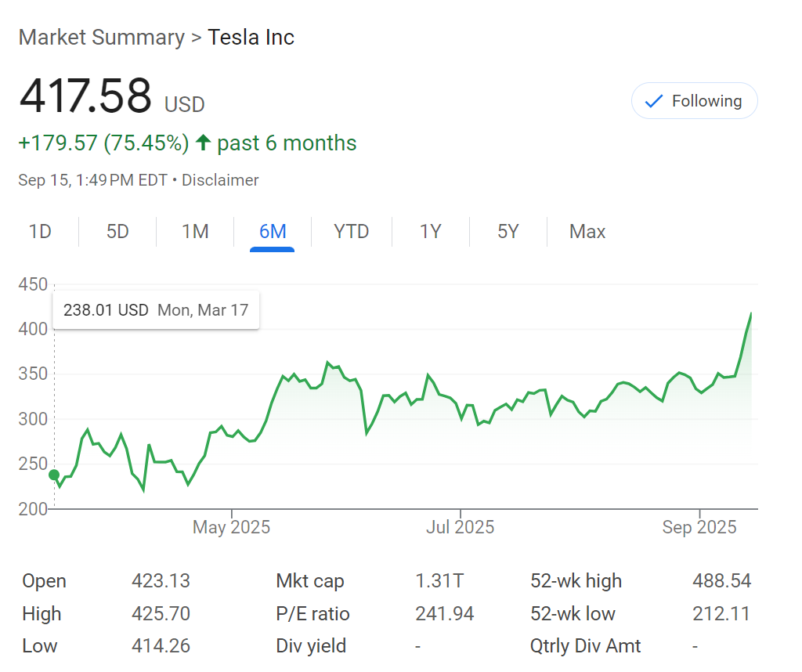Click the May 2025 axis label

pyautogui.click(x=231, y=527)
